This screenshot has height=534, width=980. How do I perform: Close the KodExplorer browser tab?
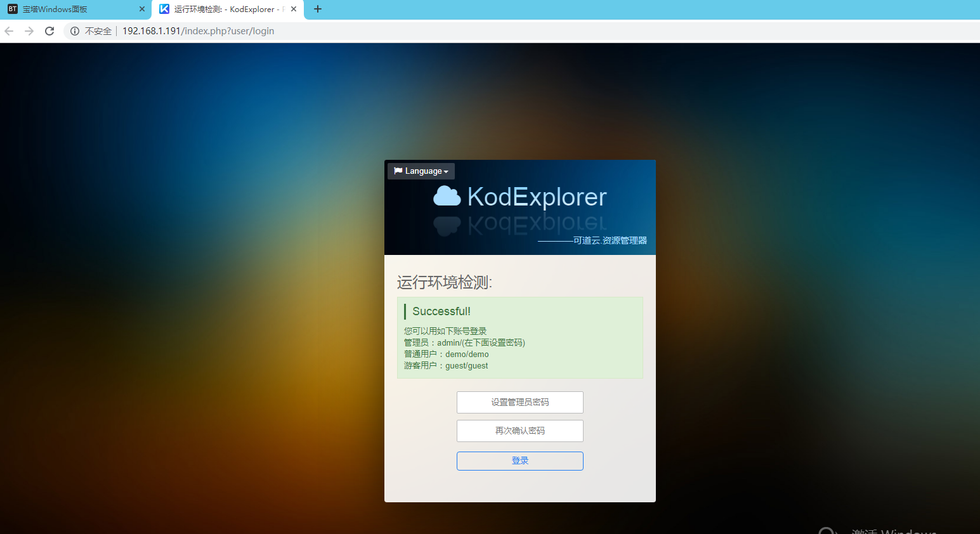(x=294, y=9)
